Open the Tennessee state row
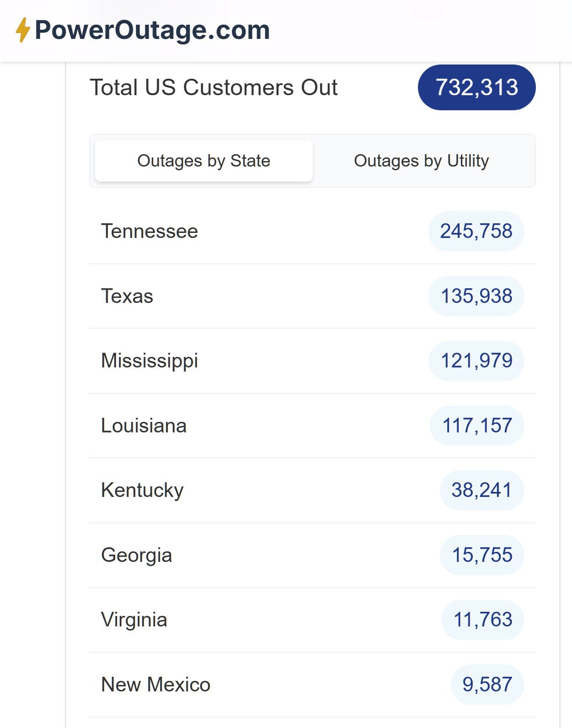Image resolution: width=572 pixels, height=728 pixels. [150, 231]
